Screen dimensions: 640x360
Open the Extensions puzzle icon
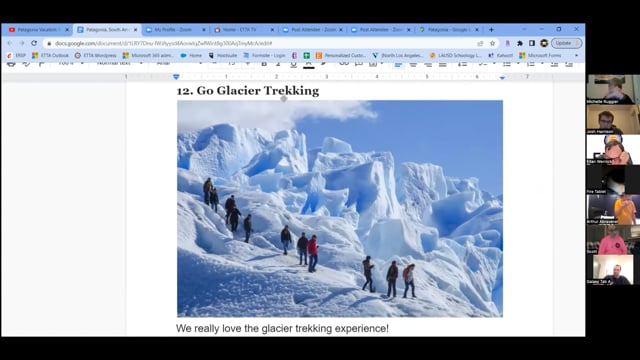pyautogui.click(x=520, y=43)
